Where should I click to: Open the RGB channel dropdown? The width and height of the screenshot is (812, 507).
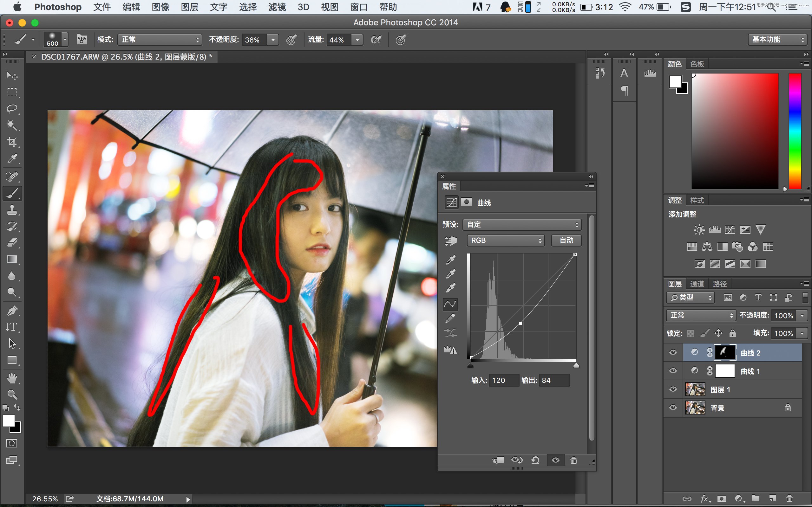[x=507, y=240]
